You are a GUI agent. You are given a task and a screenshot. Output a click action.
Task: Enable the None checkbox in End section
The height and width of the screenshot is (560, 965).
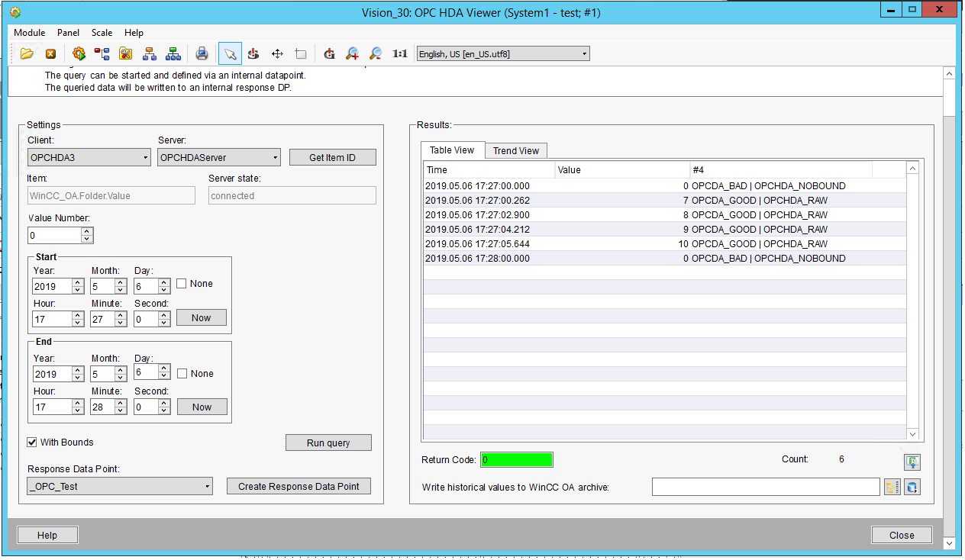(x=182, y=374)
